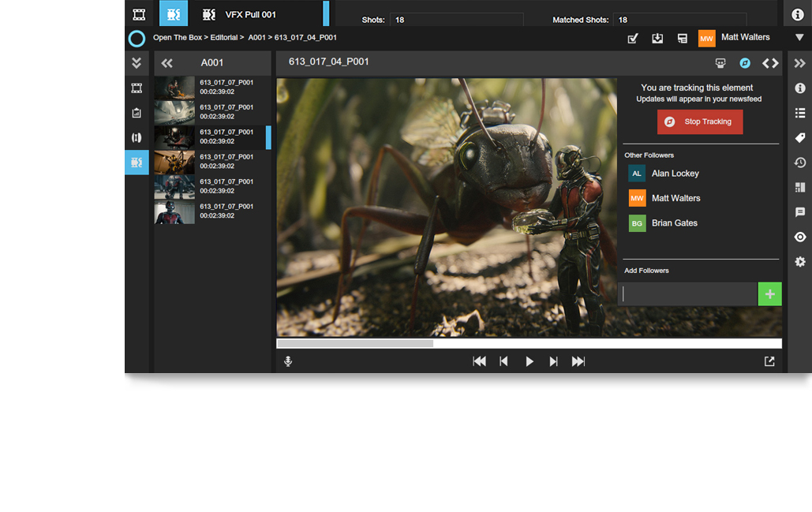Open the film strip view in top bar
This screenshot has height=512, width=812.
(139, 14)
